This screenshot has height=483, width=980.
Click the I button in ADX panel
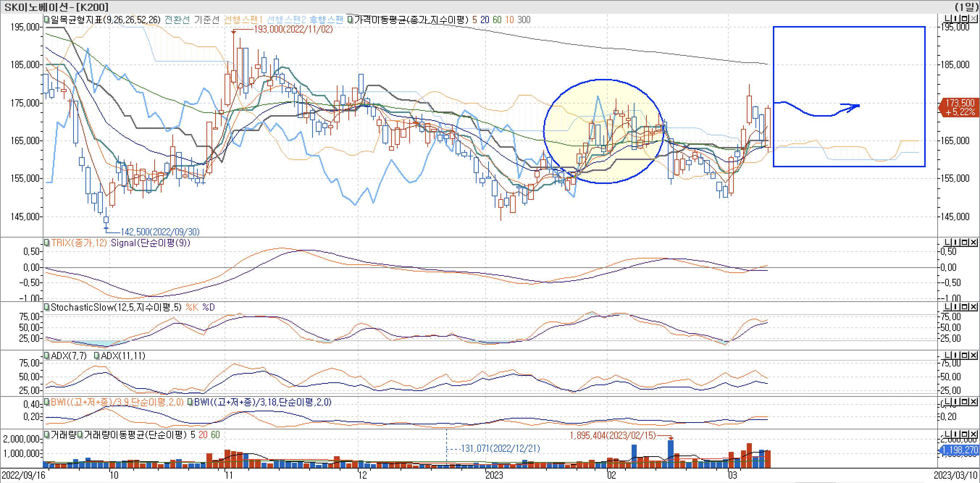(956, 355)
